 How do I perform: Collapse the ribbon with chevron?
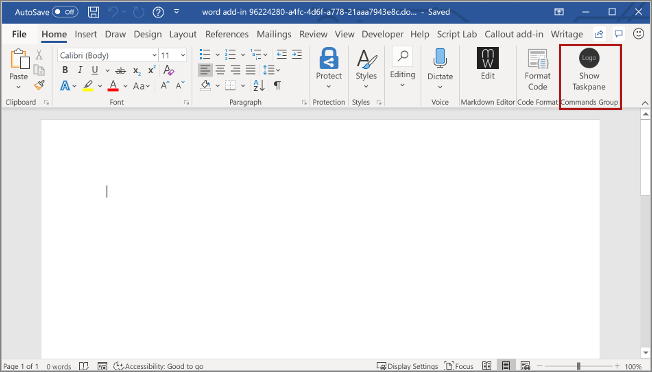coord(645,103)
